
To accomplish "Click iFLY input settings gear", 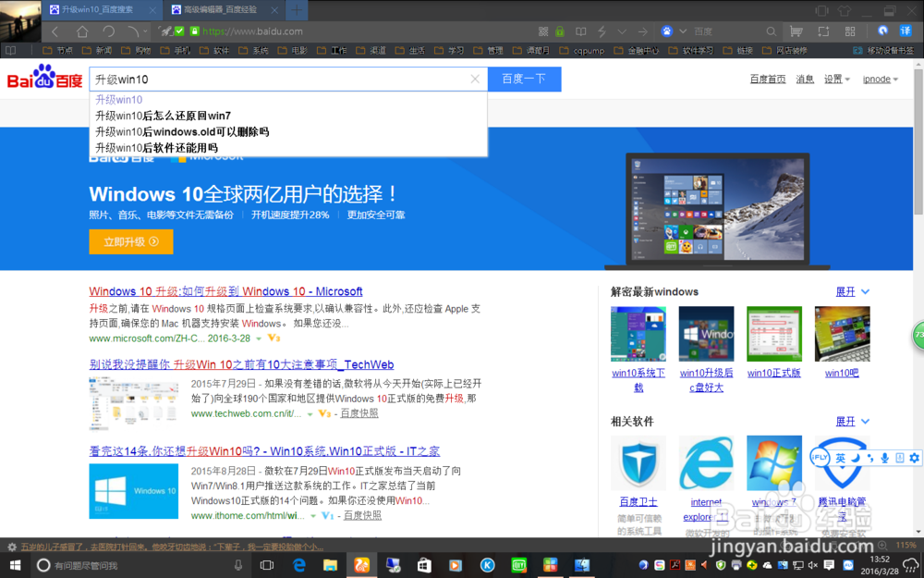I will coord(914,458).
